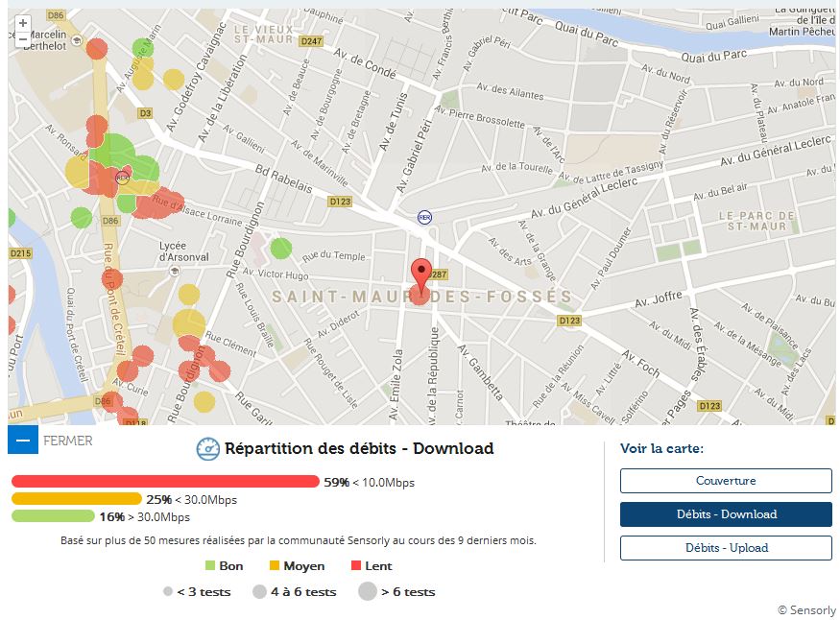Collapse panel with blue minus square

tap(23, 441)
